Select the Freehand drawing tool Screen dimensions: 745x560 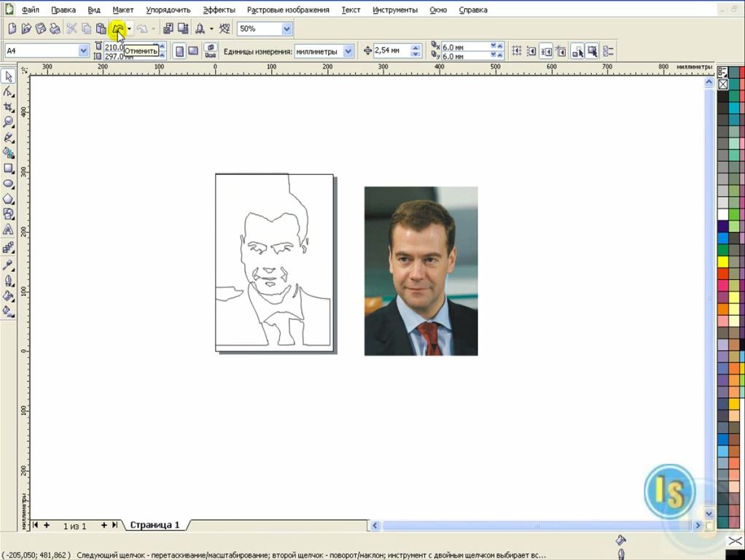9,138
